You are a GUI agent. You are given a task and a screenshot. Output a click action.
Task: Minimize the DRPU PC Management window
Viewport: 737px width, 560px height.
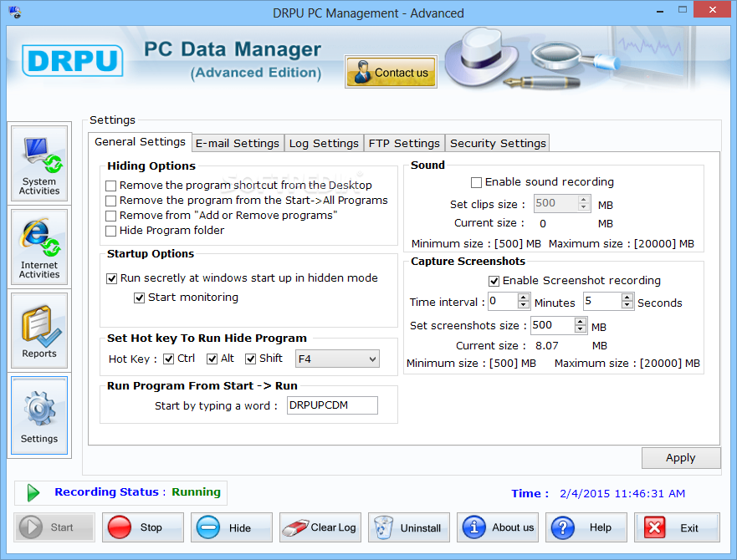660,10
